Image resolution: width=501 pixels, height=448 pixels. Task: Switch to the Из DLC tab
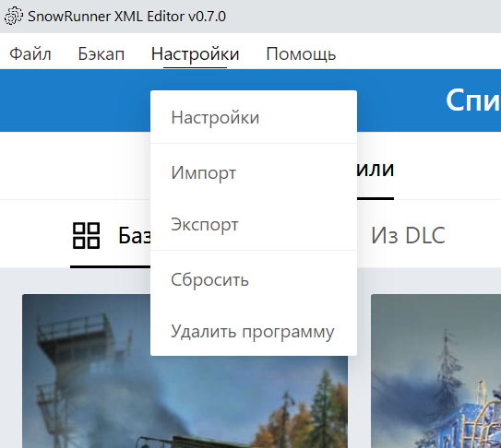(x=408, y=235)
